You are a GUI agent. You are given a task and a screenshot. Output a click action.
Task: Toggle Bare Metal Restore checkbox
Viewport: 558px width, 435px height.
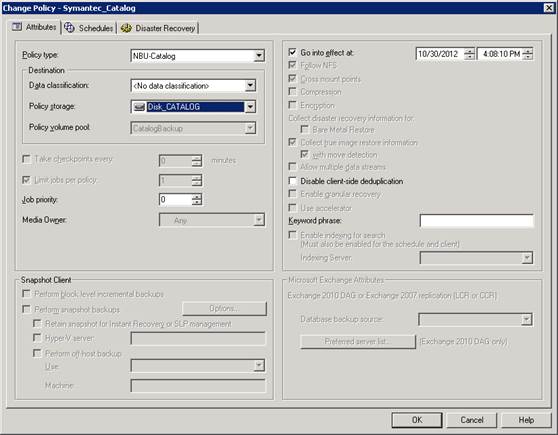tap(304, 129)
